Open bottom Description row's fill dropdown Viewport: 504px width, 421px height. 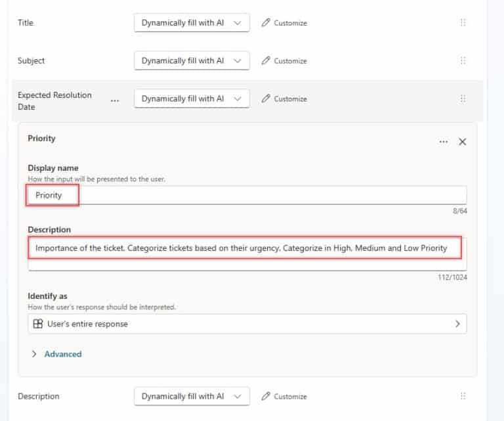pyautogui.click(x=192, y=397)
